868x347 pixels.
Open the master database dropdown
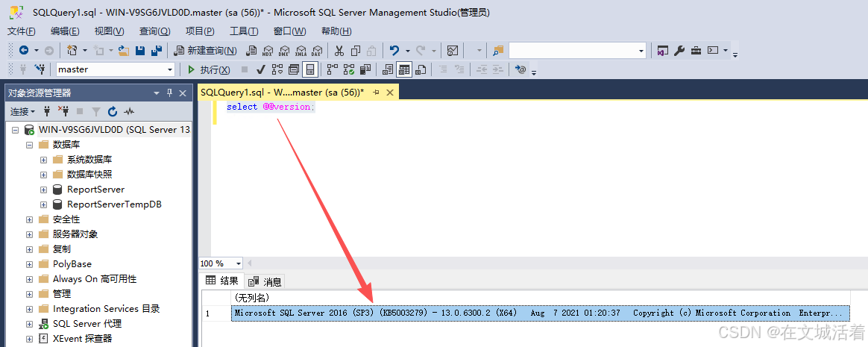point(170,69)
